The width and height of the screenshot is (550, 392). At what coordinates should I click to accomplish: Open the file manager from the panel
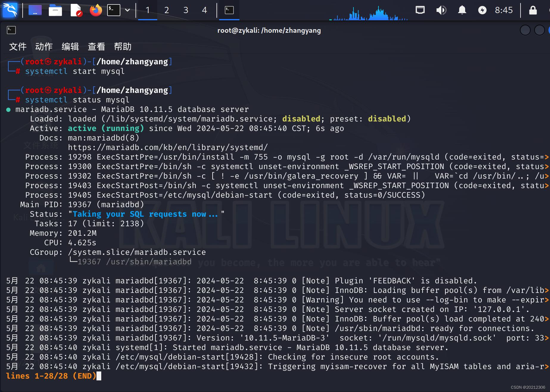[x=55, y=10]
